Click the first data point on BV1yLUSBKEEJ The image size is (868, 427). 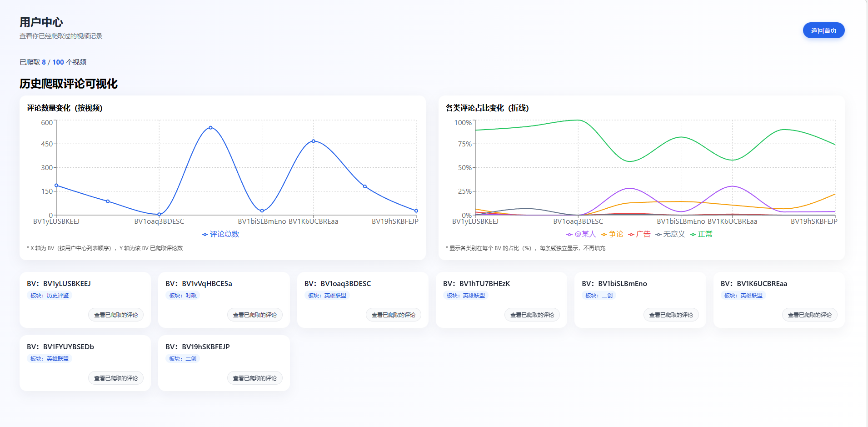(x=56, y=186)
